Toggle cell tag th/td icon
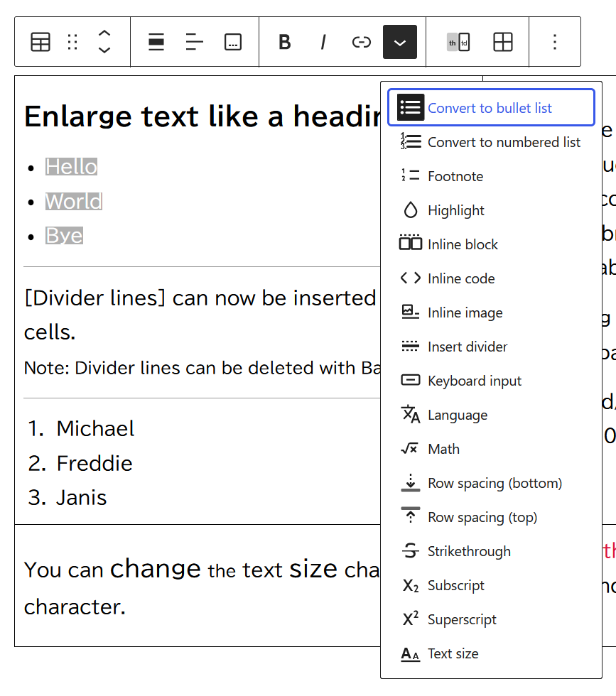The image size is (616, 696). (458, 42)
